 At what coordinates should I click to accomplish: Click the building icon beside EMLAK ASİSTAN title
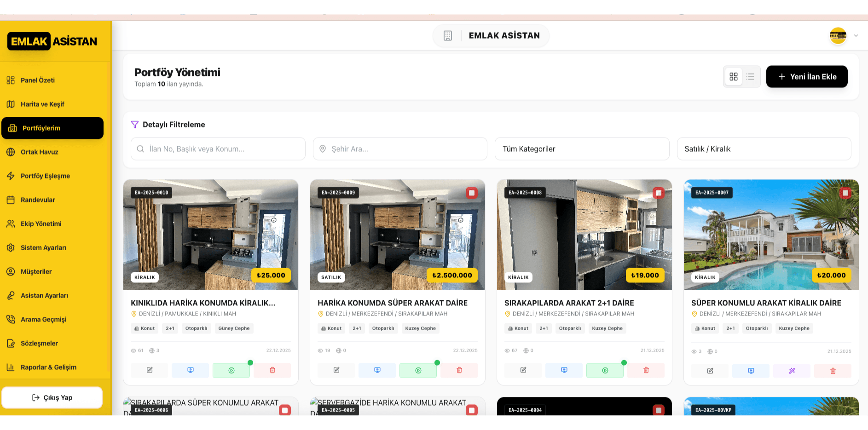[447, 36]
